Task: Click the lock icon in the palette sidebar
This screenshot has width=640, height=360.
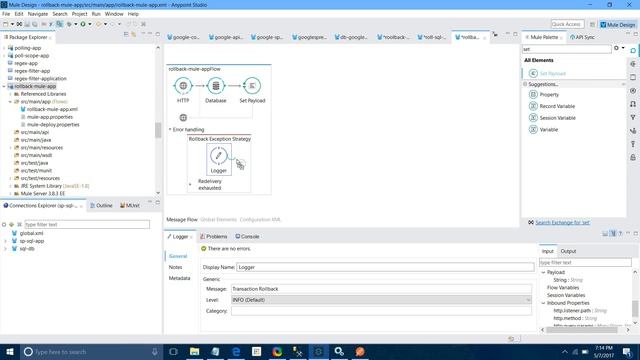Action: click(633, 158)
